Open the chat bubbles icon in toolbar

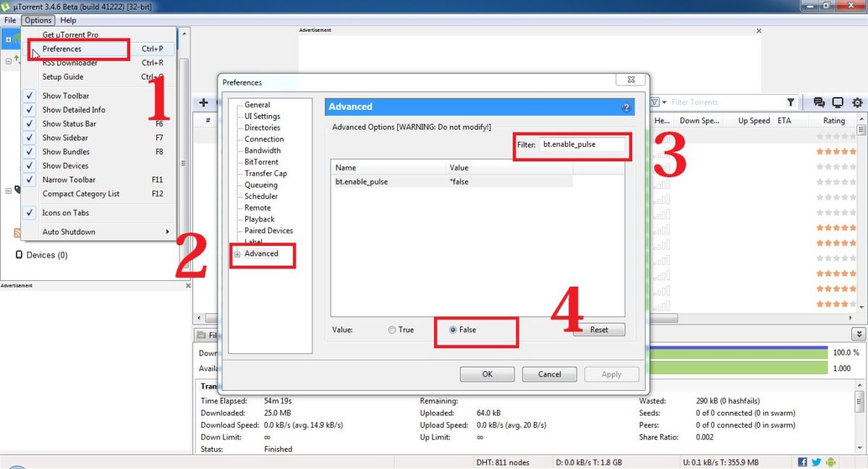coord(819,103)
